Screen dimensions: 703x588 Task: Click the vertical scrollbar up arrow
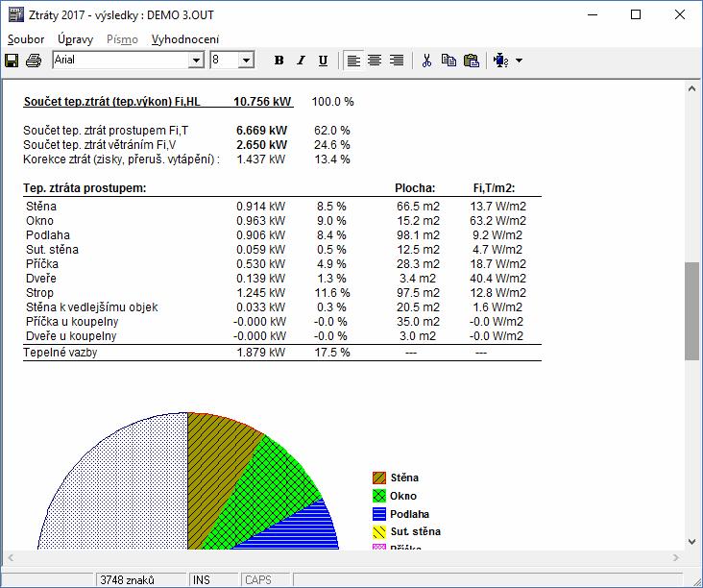(x=692, y=88)
